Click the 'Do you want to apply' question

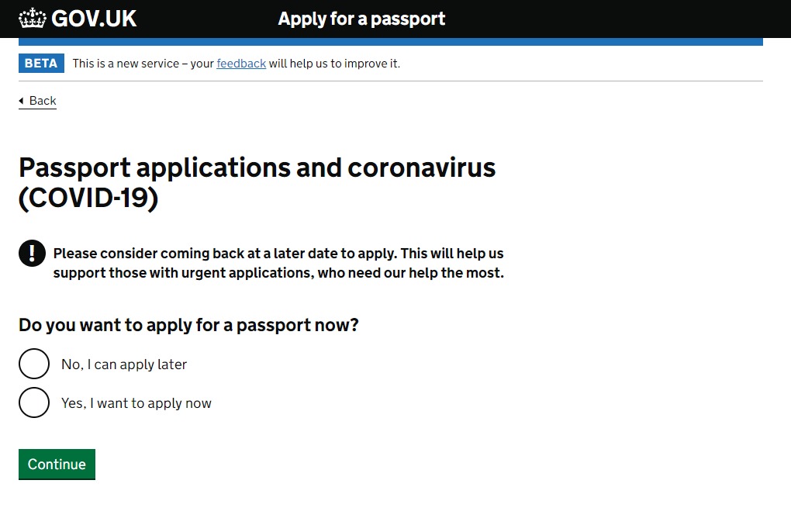coord(188,325)
